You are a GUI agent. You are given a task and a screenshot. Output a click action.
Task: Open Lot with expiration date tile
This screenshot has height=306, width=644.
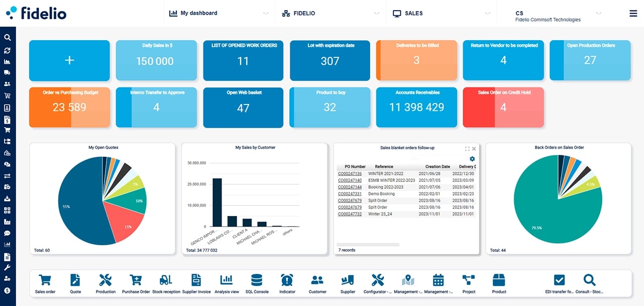[x=330, y=60]
